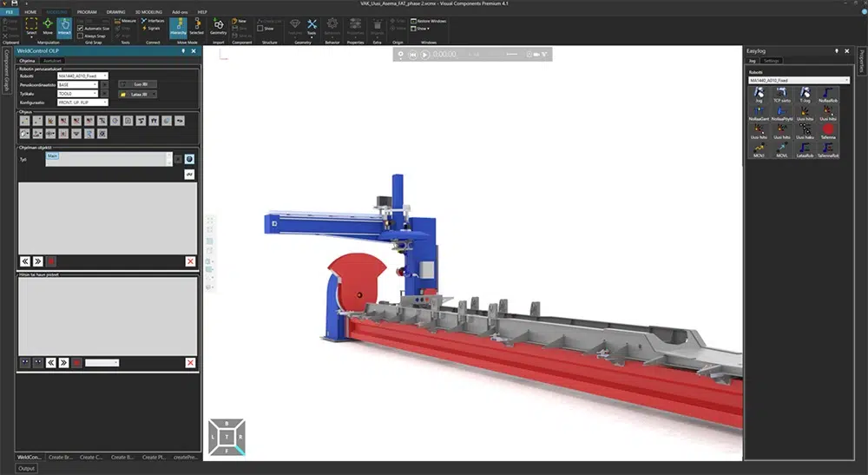Click the TCP siirto tool icon
The height and width of the screenshot is (475, 868).
(x=781, y=96)
